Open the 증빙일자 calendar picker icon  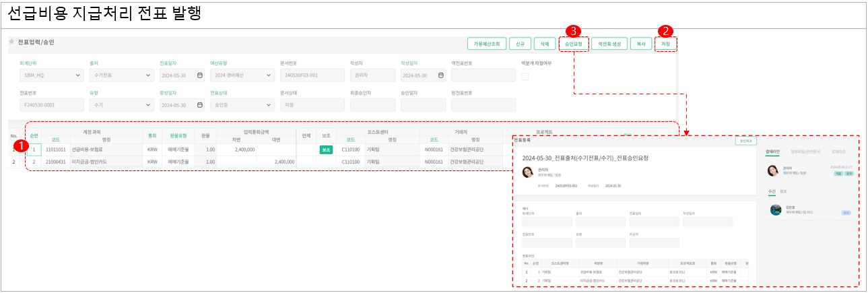point(200,105)
